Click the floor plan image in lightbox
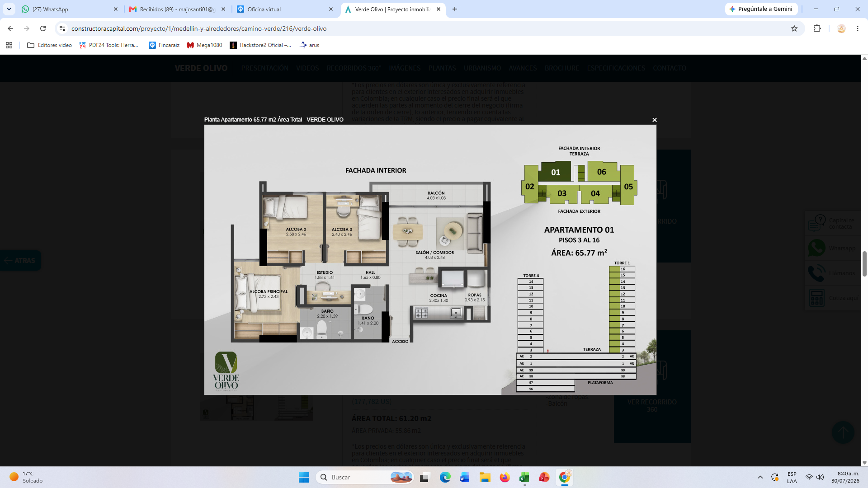The image size is (868, 488). pyautogui.click(x=430, y=260)
